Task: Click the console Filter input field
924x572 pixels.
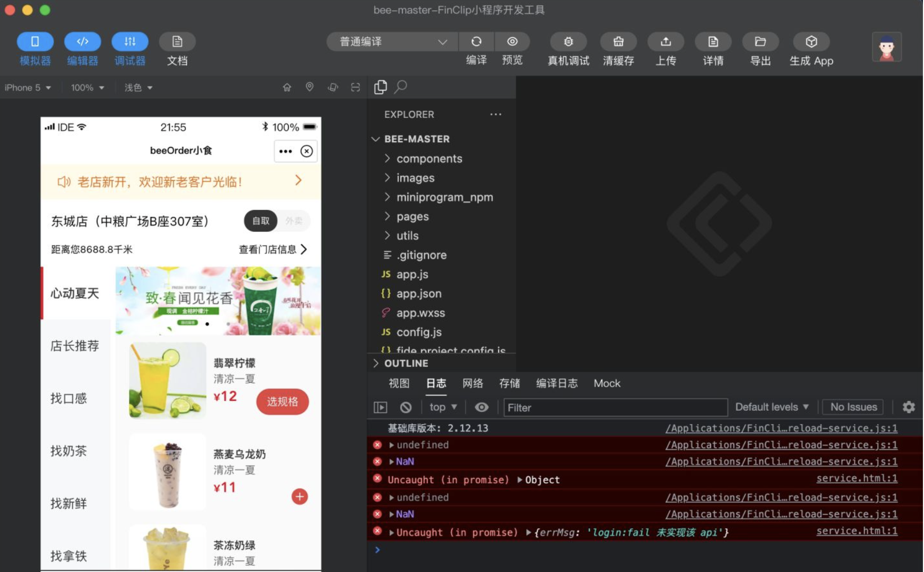Action: pyautogui.click(x=616, y=408)
